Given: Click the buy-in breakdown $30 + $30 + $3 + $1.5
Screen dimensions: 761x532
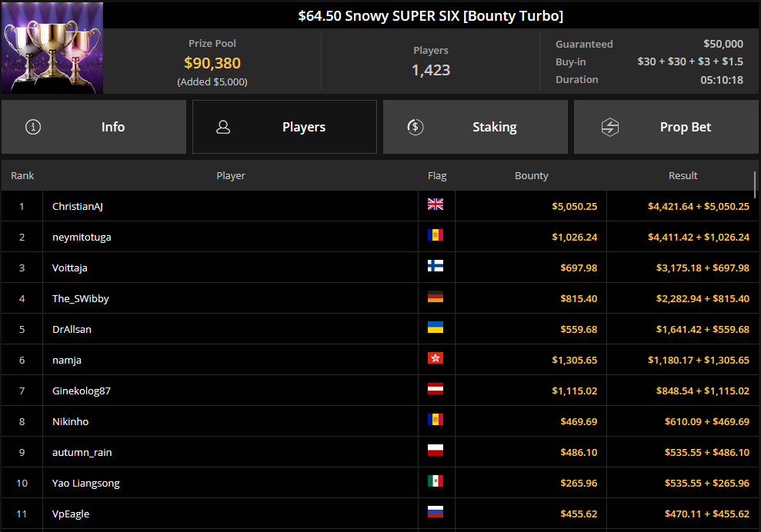Looking at the screenshot, I should pos(690,62).
